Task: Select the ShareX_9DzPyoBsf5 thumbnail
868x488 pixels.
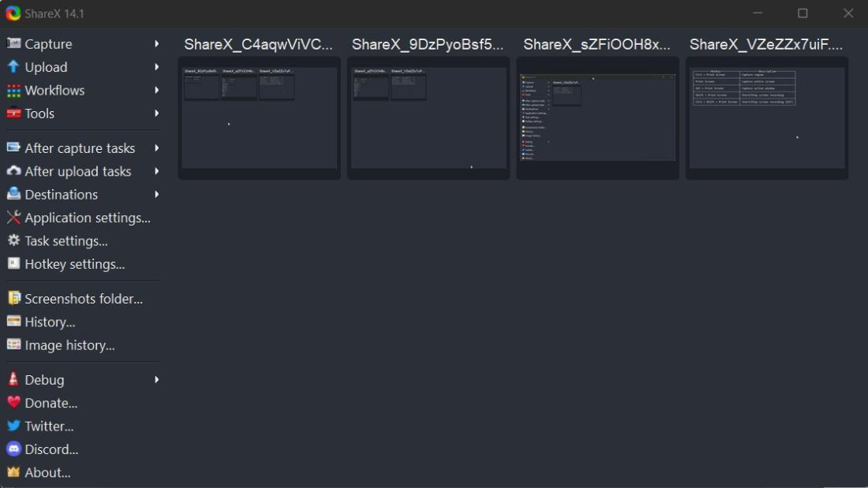Action: point(428,117)
